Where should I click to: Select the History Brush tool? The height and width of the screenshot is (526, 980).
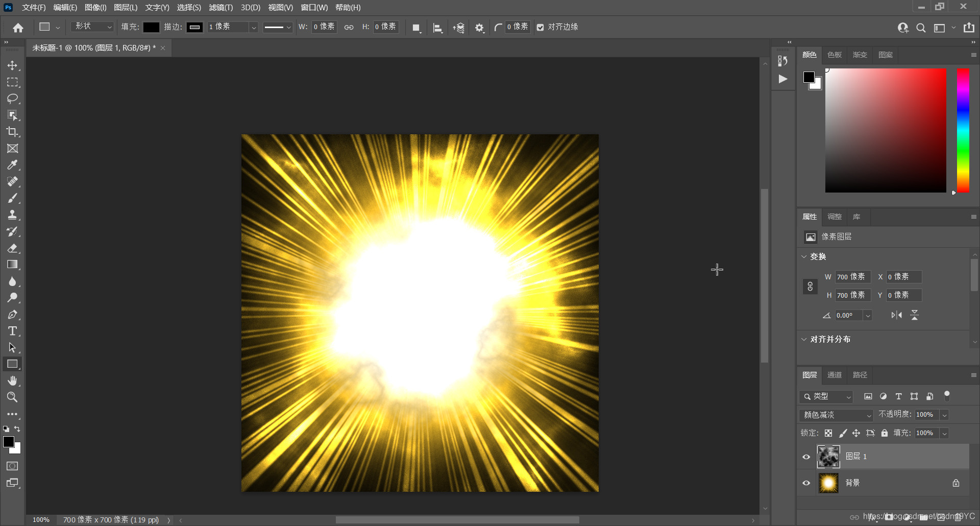[12, 231]
